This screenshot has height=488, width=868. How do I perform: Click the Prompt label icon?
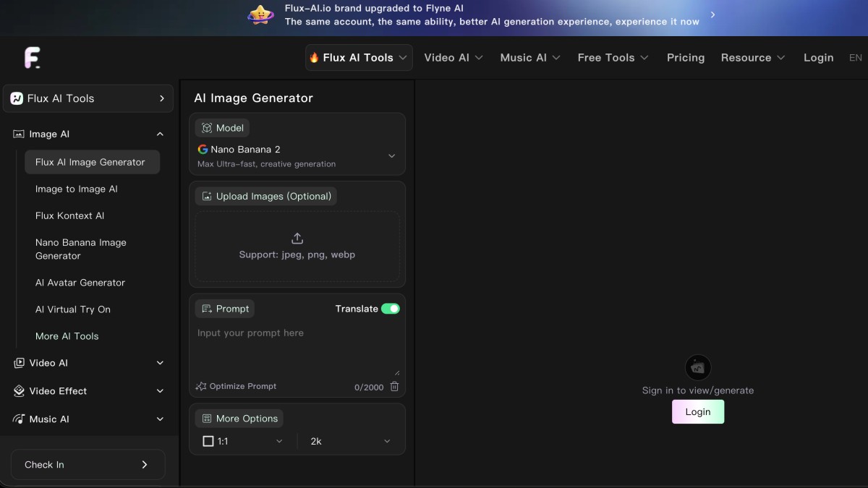pos(207,309)
